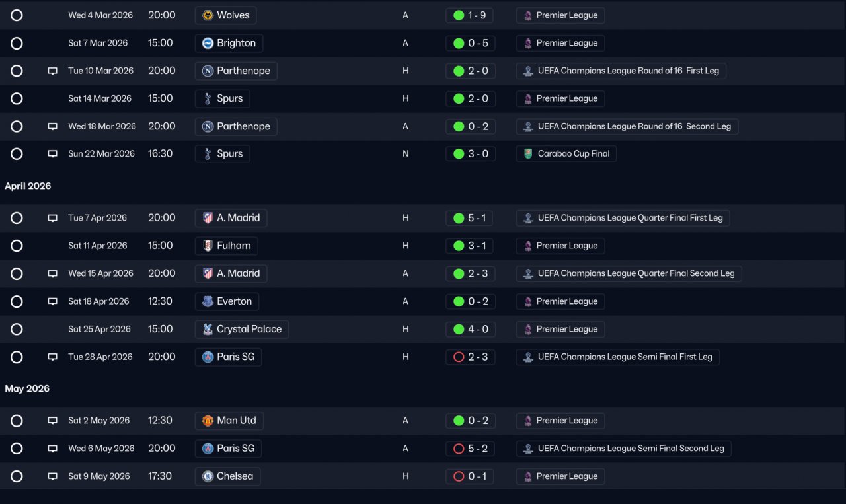Viewport: 846px width, 504px height.
Task: Click the Wolves club badge icon
Action: pos(208,15)
